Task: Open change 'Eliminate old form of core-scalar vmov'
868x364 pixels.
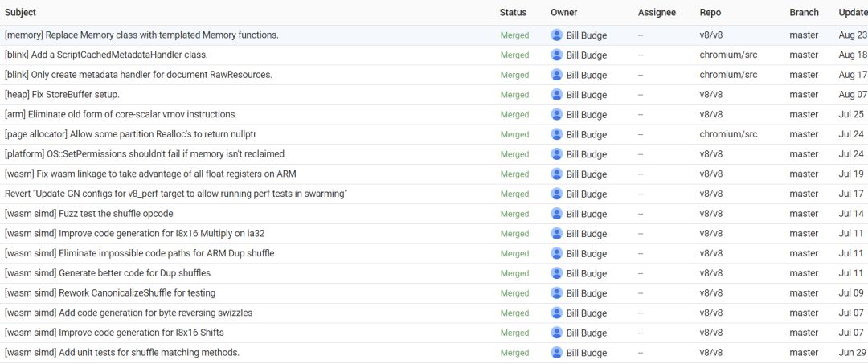Action: pyautogui.click(x=121, y=115)
